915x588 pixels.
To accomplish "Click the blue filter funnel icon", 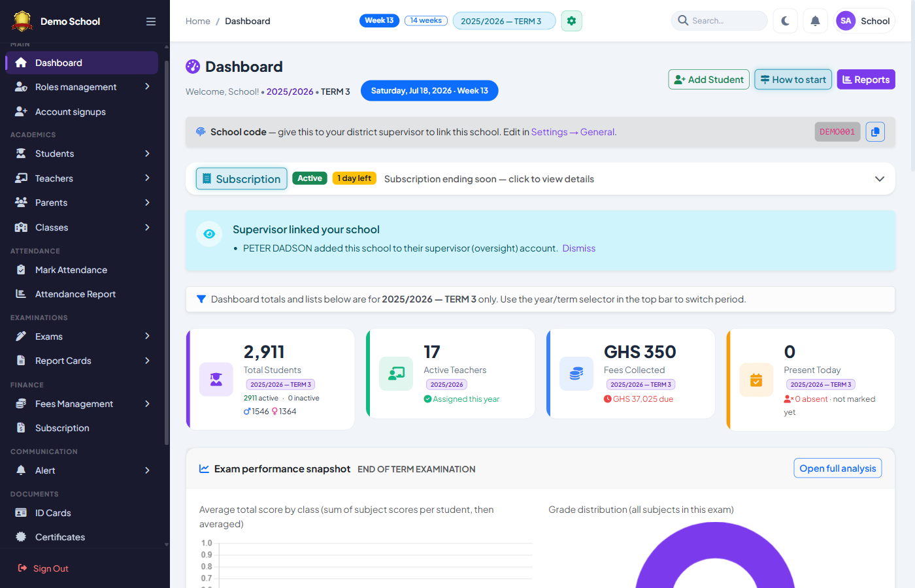I will (x=201, y=299).
